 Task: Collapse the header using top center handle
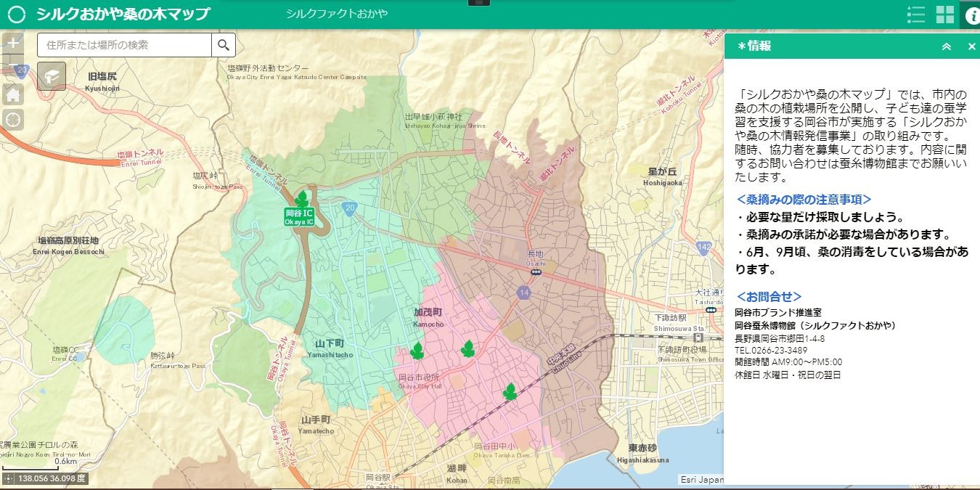click(x=478, y=3)
